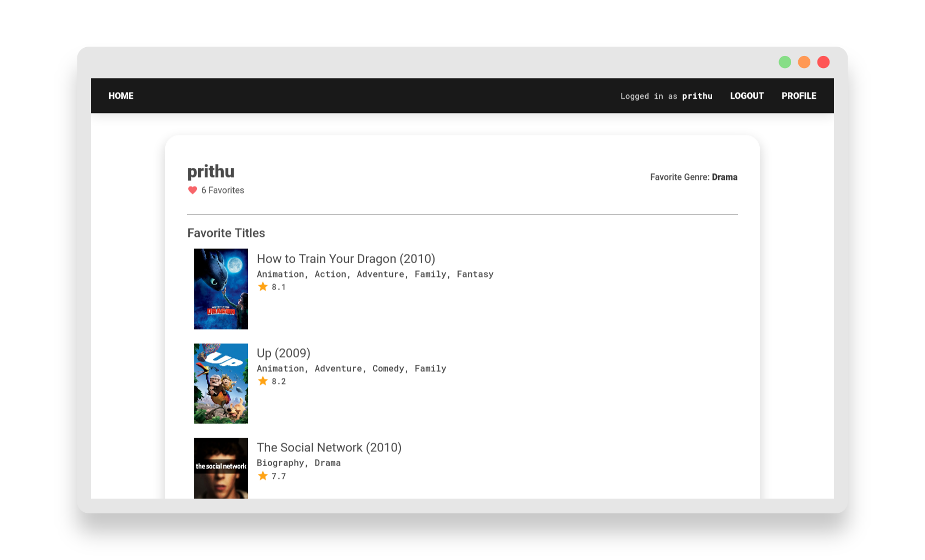Viewport: 925px width, 560px height.
Task: Click the green window control dot
Action: (x=785, y=62)
